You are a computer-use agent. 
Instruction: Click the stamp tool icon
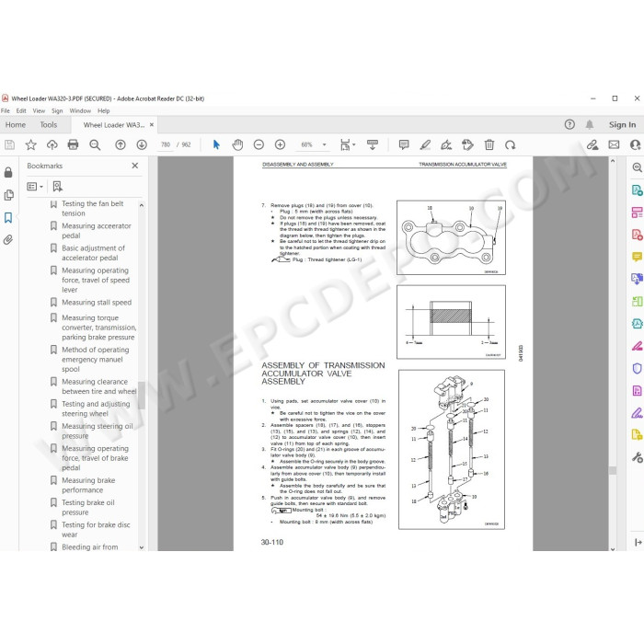(467, 144)
